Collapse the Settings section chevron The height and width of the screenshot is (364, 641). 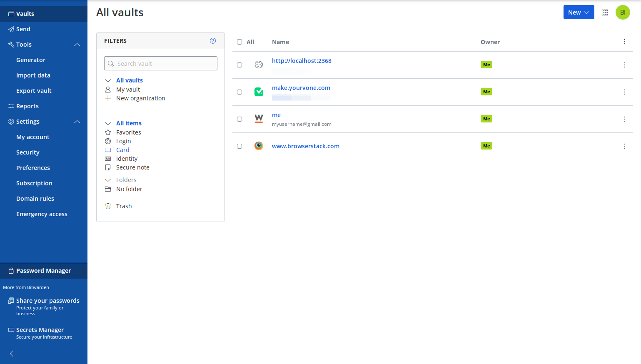pyautogui.click(x=77, y=122)
